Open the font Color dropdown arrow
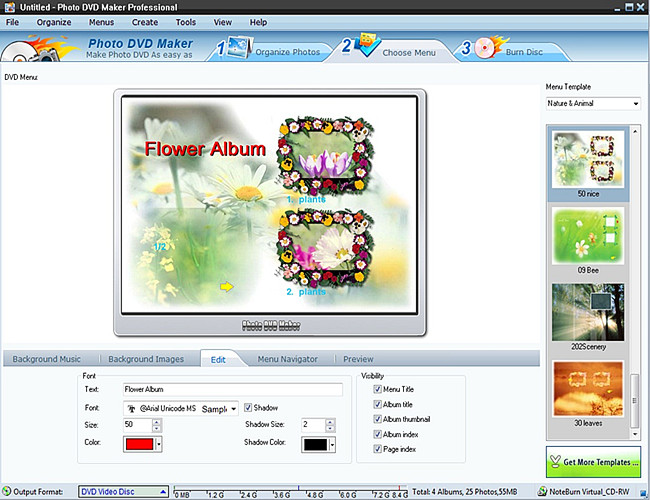The height and width of the screenshot is (500, 650). click(158, 444)
